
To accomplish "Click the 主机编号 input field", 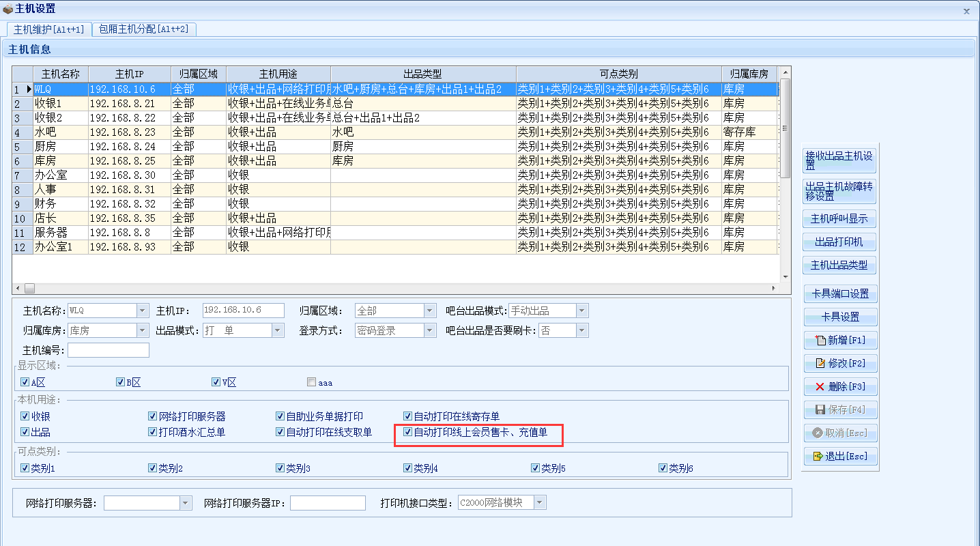I will pos(109,350).
